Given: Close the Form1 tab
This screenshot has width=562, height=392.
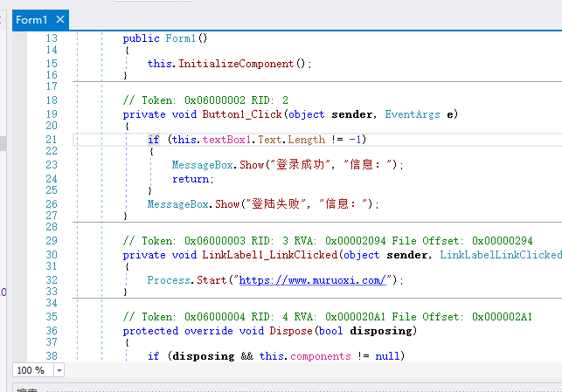Looking at the screenshot, I should coord(60,19).
